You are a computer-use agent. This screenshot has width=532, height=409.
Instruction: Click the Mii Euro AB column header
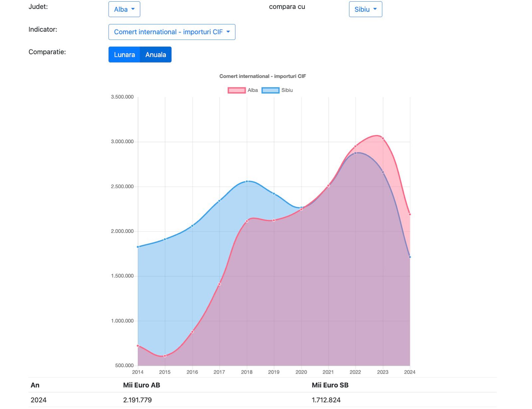(141, 385)
